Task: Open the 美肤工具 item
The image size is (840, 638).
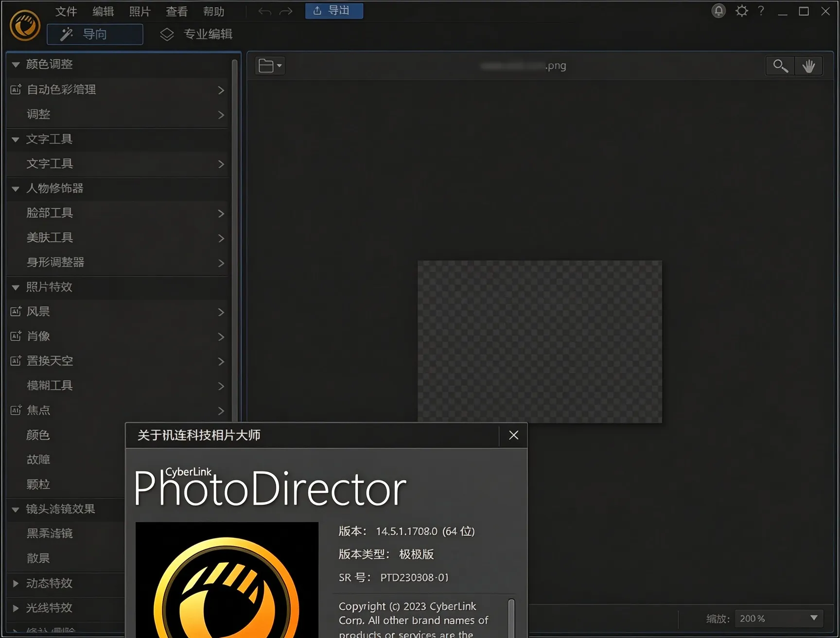Action: (x=117, y=237)
